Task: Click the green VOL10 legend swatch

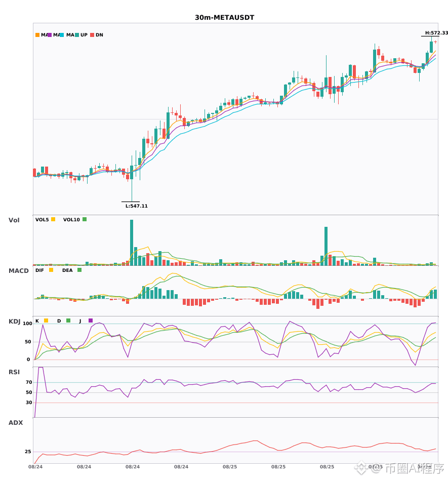Action: [x=85, y=219]
